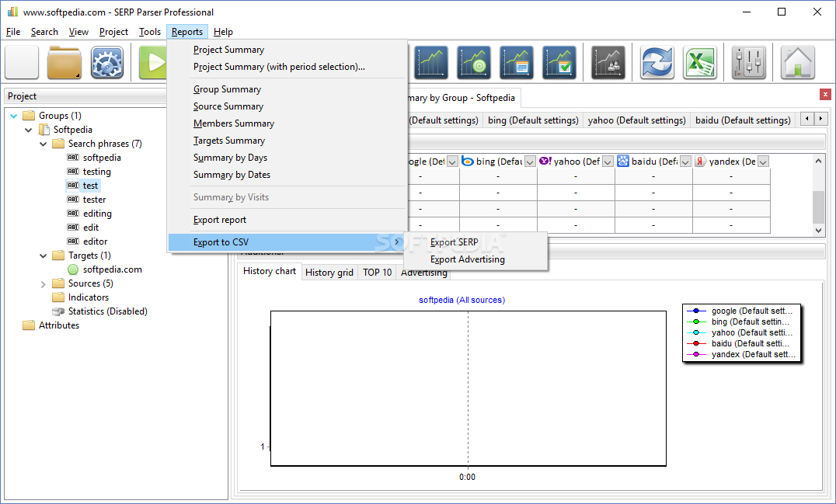This screenshot has width=836, height=504.
Task: Click the yandex magenta legend marker
Action: (x=696, y=354)
